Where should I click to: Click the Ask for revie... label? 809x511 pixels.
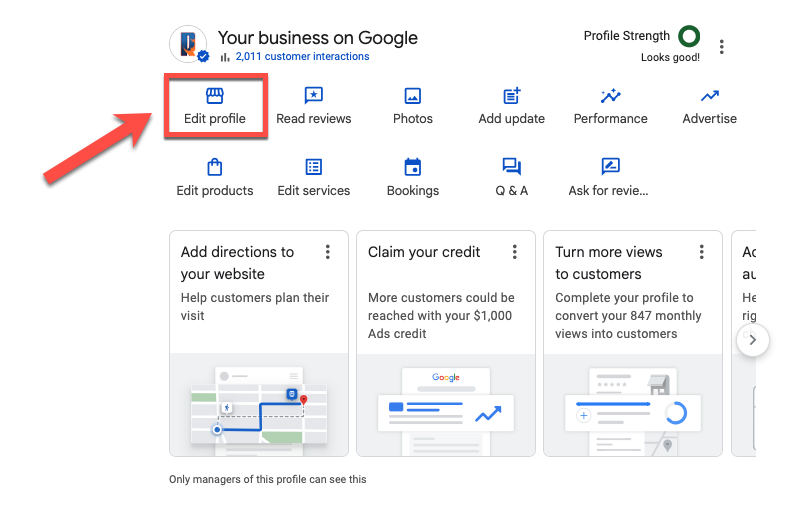point(608,191)
